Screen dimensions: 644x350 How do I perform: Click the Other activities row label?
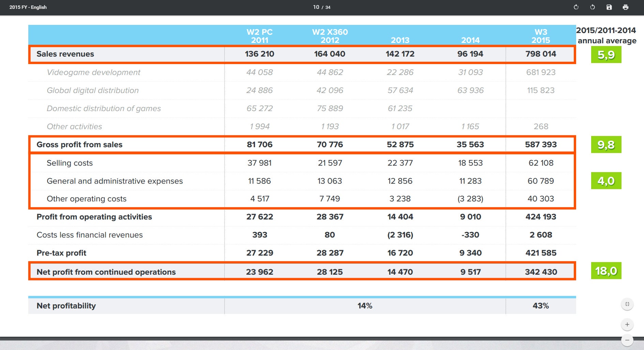tap(74, 126)
